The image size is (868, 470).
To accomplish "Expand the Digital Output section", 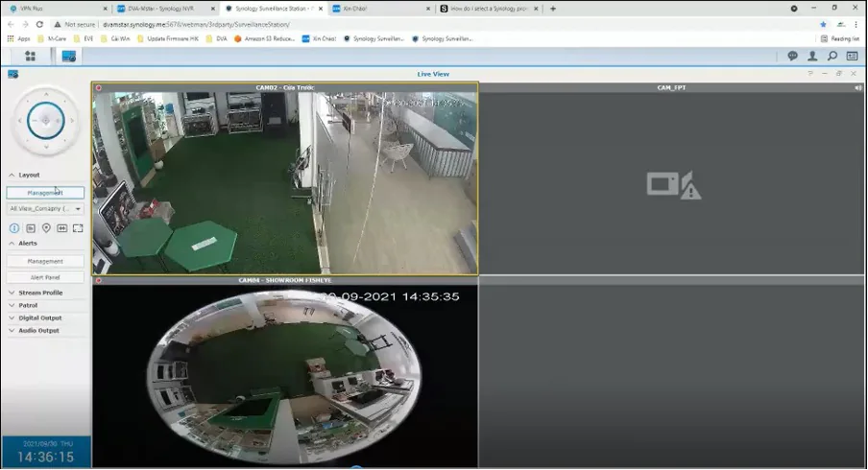I will click(x=12, y=317).
